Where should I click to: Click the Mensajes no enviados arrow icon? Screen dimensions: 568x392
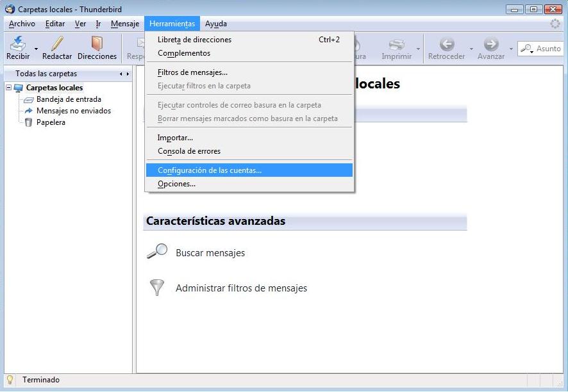pos(28,111)
